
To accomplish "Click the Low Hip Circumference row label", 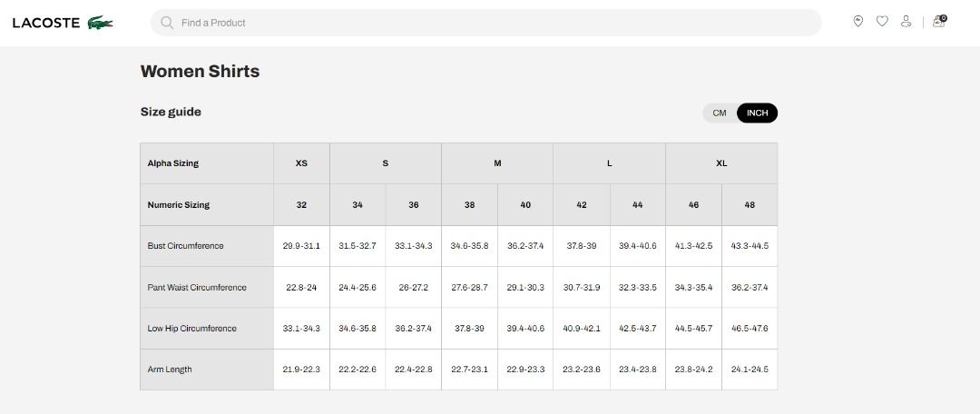I will (x=191, y=329).
